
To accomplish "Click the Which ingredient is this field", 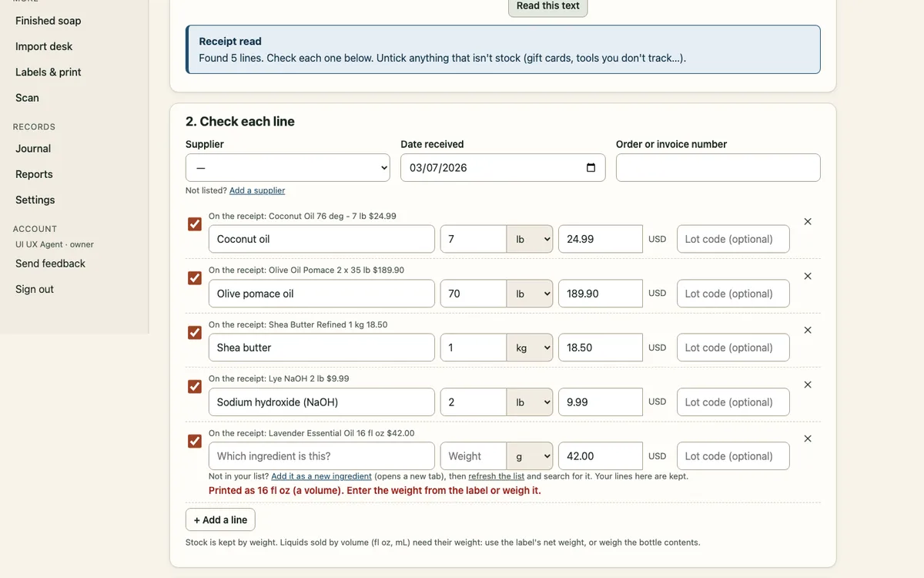I will tap(322, 456).
